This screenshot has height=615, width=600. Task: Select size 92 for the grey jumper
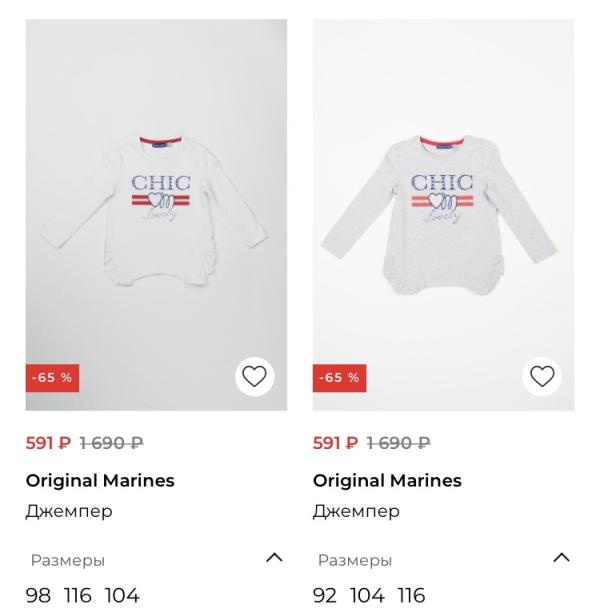click(325, 595)
